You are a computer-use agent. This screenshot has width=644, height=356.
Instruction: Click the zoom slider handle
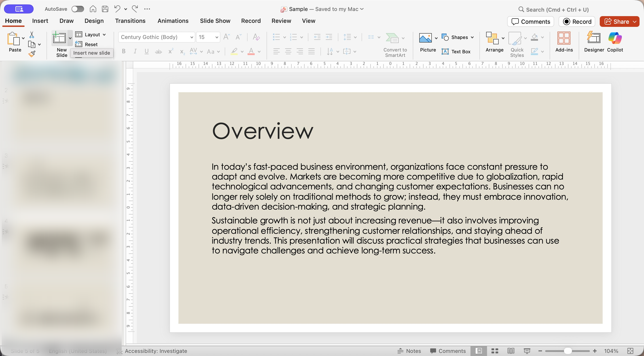point(568,351)
